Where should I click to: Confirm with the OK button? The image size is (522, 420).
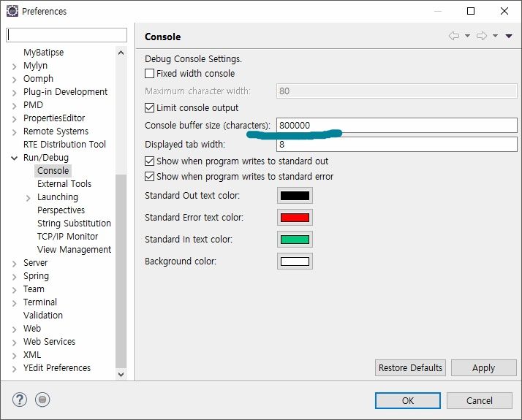pos(408,400)
